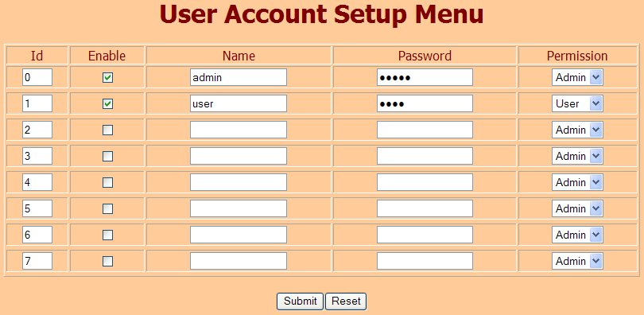Focus the Id box with value 5
644x315 pixels.
click(37, 208)
